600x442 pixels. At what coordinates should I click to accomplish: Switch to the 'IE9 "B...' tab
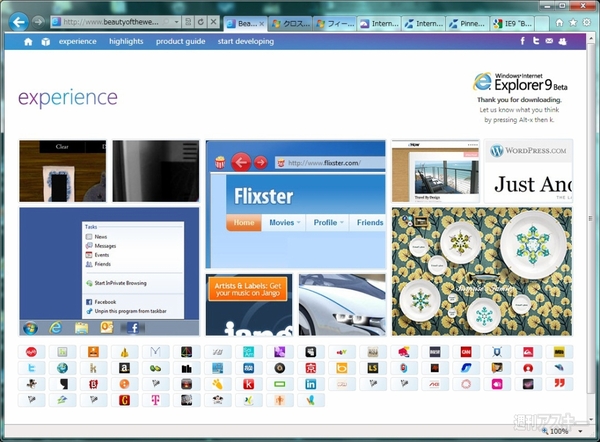pyautogui.click(x=512, y=24)
